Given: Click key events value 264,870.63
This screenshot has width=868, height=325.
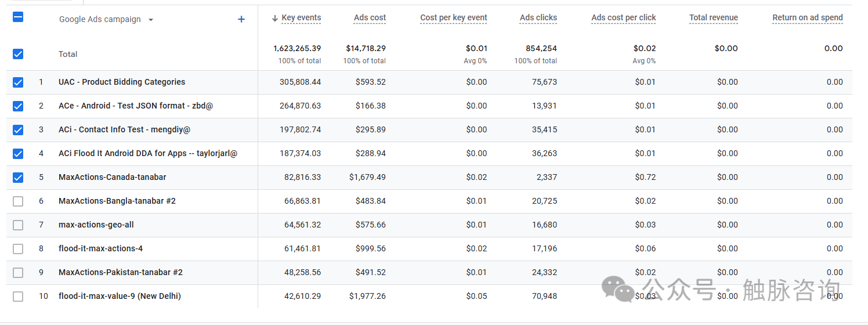Looking at the screenshot, I should [300, 106].
